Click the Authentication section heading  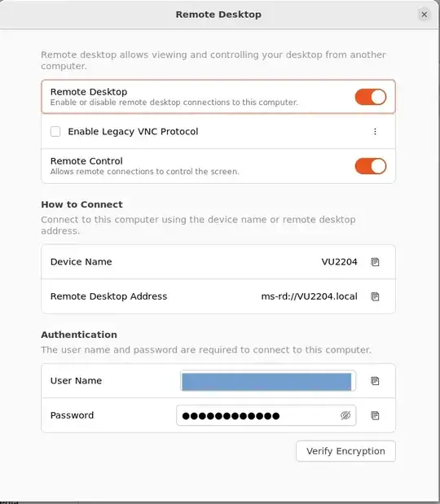(x=79, y=335)
